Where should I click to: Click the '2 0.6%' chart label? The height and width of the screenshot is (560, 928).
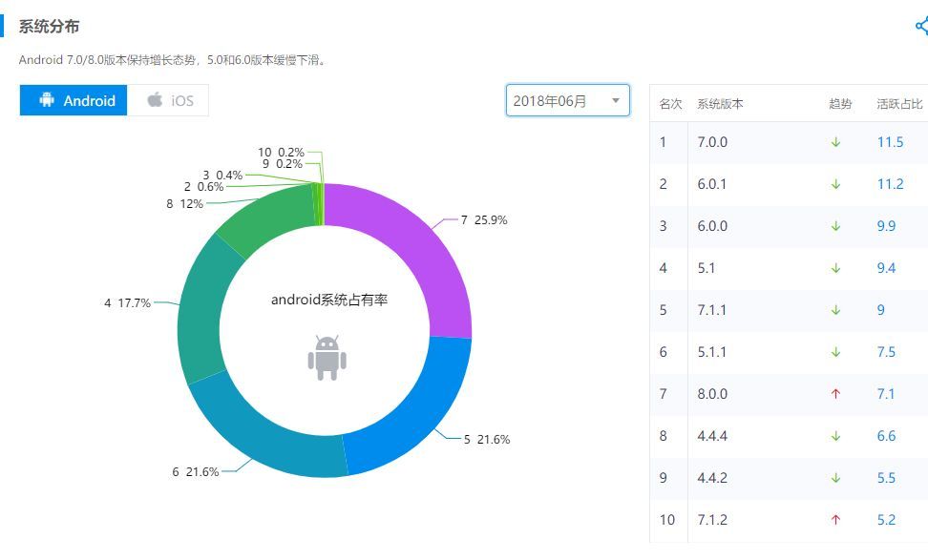[203, 187]
